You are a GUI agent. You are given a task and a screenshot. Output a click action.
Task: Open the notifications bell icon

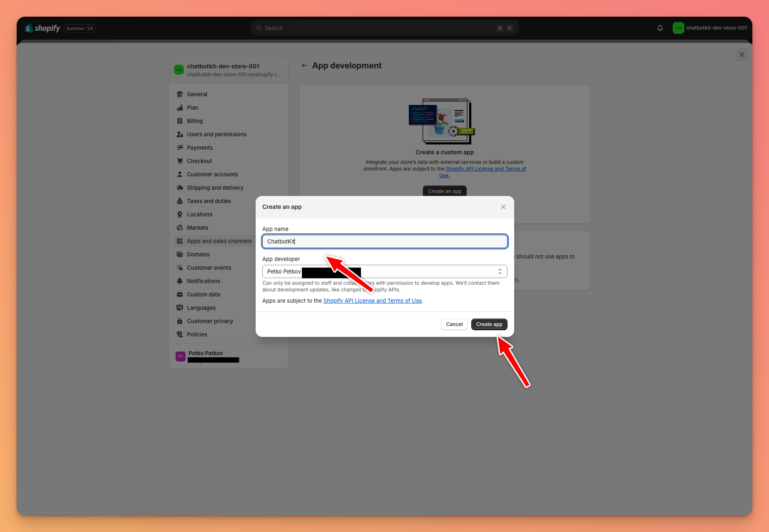coord(660,28)
